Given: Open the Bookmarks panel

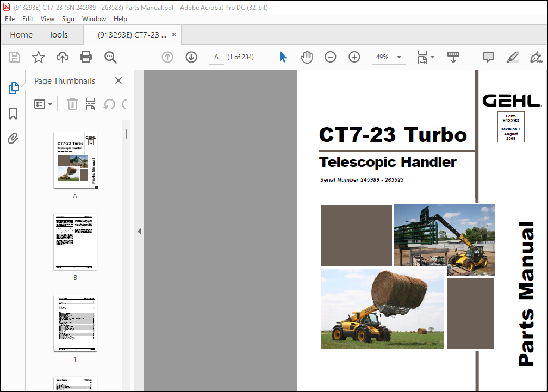Looking at the screenshot, I should click(x=13, y=114).
